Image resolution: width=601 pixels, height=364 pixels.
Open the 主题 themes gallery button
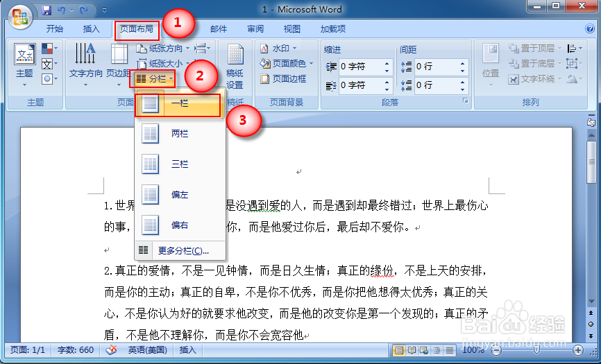(24, 64)
